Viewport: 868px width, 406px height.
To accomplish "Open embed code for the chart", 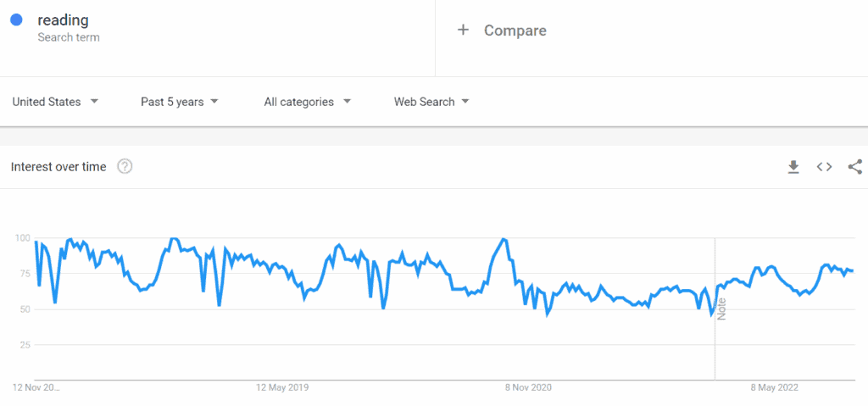I will tap(824, 167).
